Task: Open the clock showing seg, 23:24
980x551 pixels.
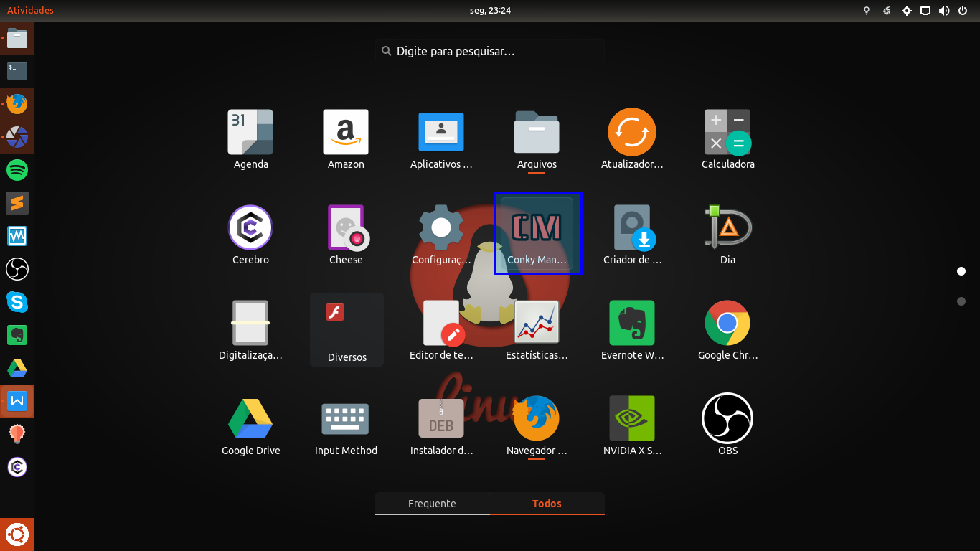Action: pyautogui.click(x=489, y=10)
